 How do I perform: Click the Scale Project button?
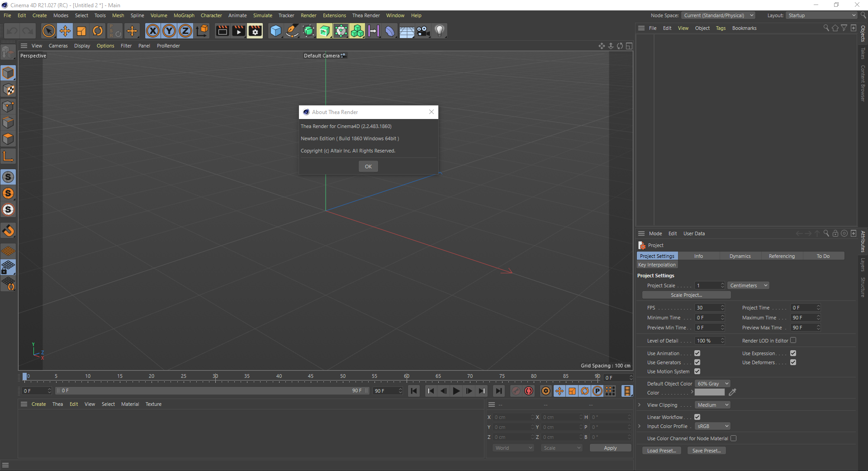[686, 295]
